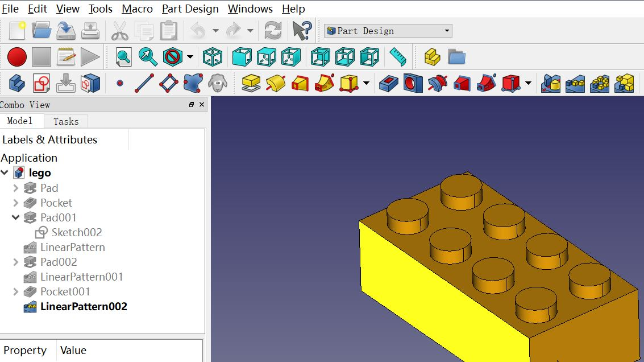
Task: Select the Groove tool icon
Action: coord(438,84)
